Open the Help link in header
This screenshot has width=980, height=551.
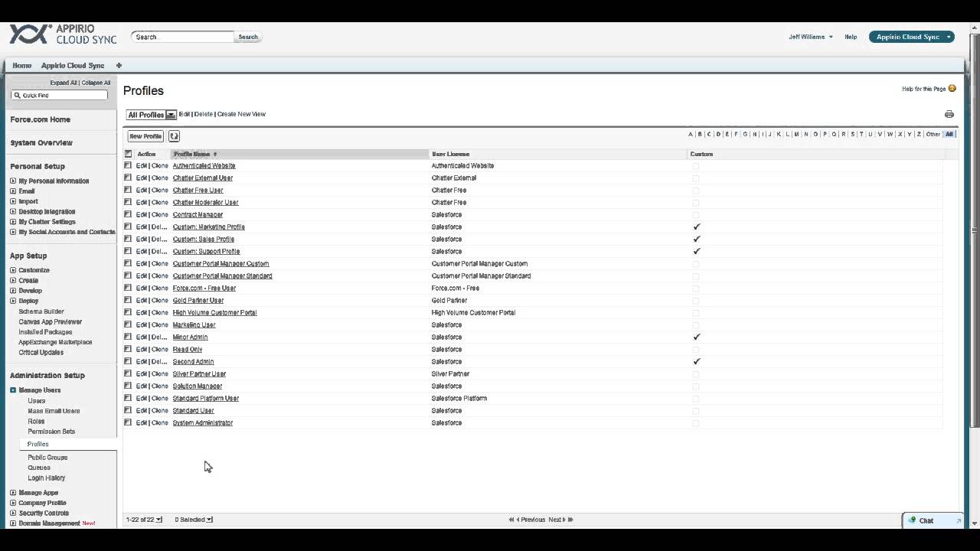[851, 37]
